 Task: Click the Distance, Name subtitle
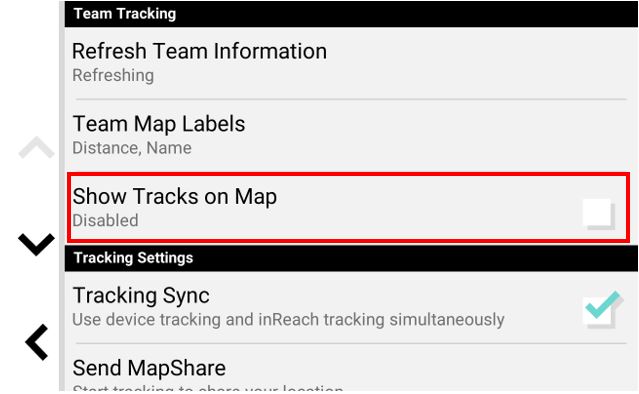click(x=132, y=148)
